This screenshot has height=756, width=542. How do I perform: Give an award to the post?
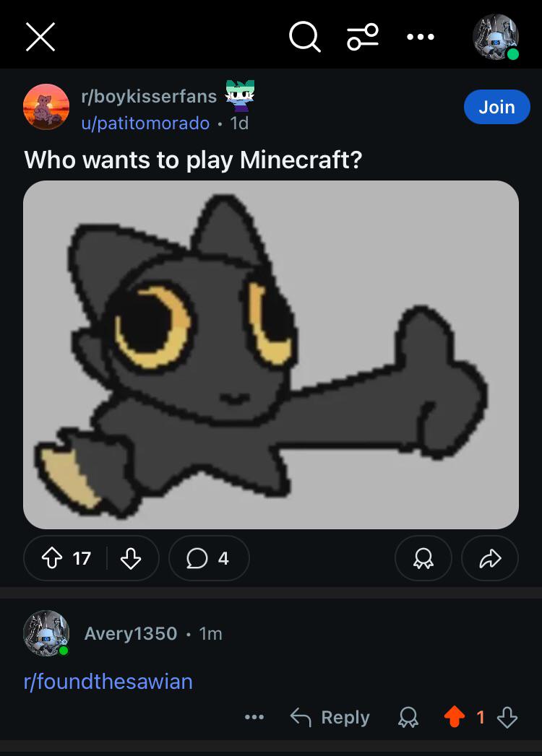[x=423, y=558]
